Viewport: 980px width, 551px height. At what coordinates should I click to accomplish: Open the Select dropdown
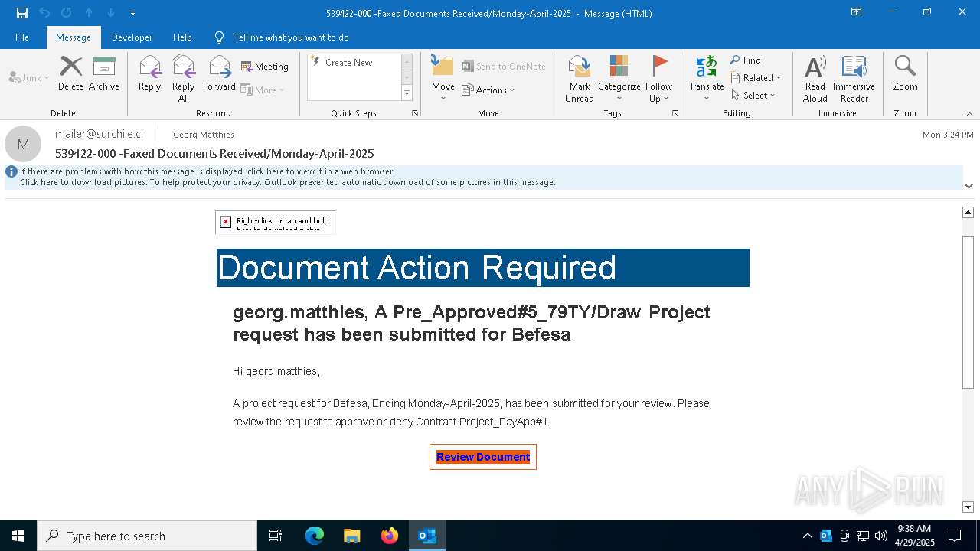pyautogui.click(x=753, y=96)
